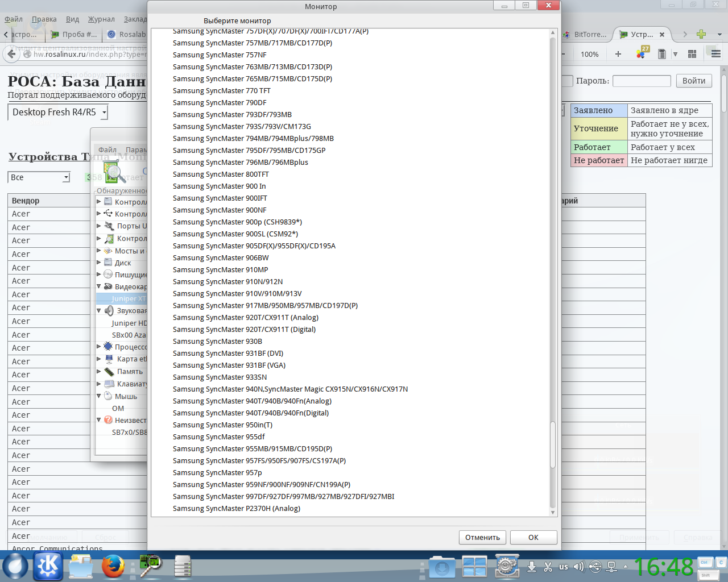Collapse the Мышь node in device tree

pyautogui.click(x=99, y=396)
